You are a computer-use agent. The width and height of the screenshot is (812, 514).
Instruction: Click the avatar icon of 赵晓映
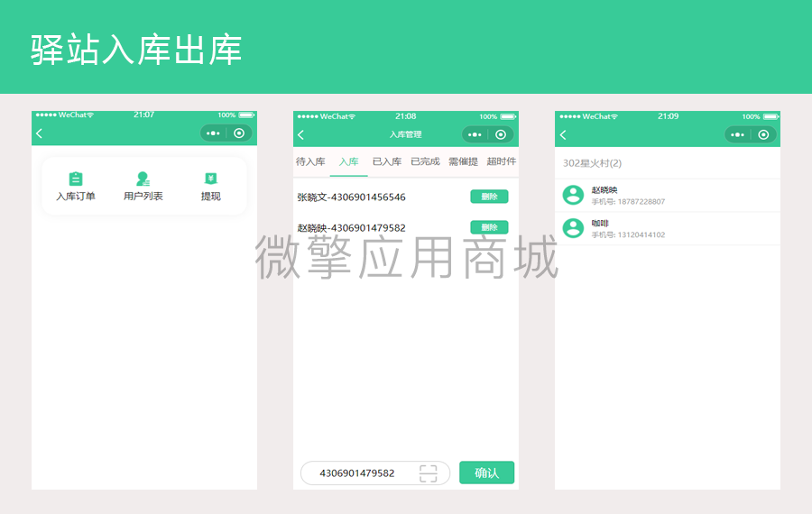[x=573, y=195]
